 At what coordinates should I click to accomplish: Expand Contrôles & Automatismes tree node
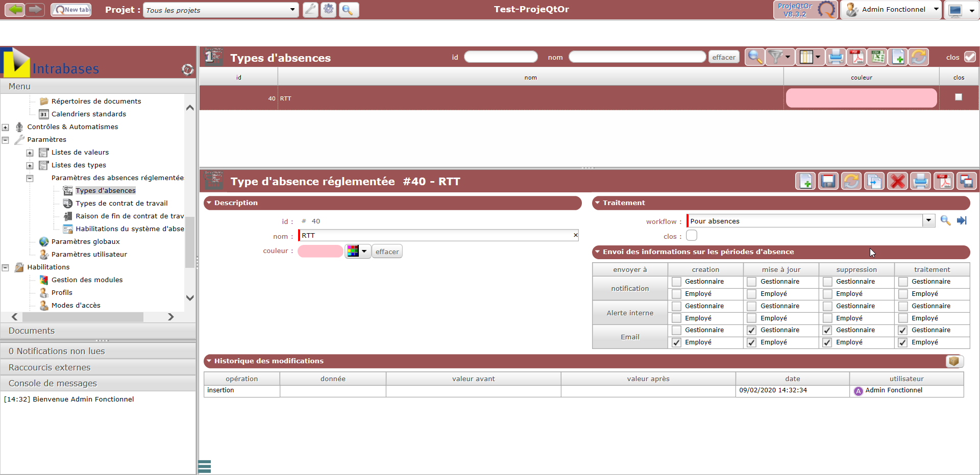pyautogui.click(x=6, y=127)
